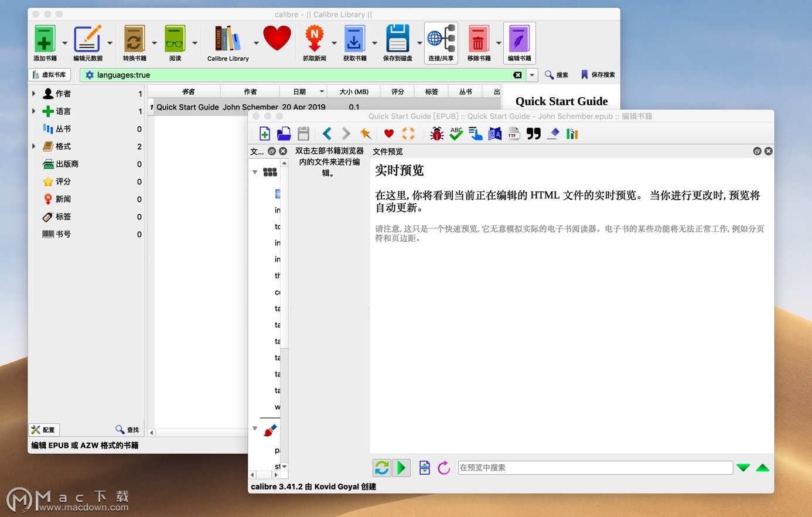Open Convert Books dropdown arrow
Image resolution: width=812 pixels, height=517 pixels.
(154, 43)
